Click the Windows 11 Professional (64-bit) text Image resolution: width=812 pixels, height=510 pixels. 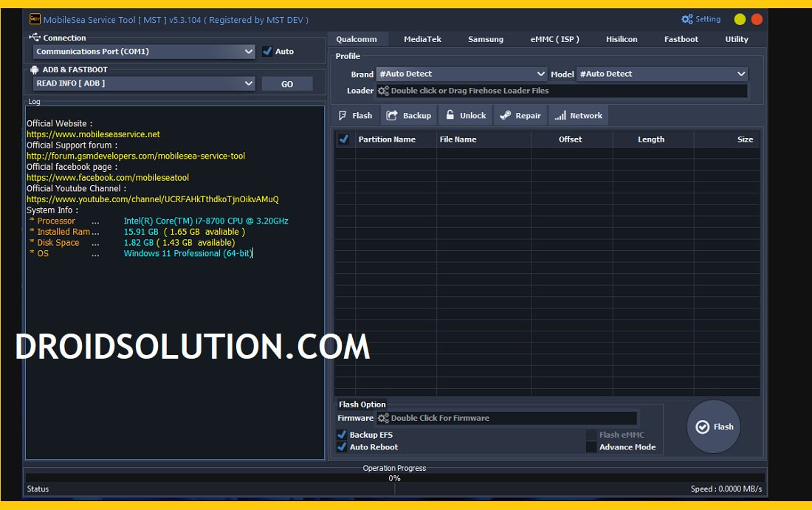pos(188,254)
